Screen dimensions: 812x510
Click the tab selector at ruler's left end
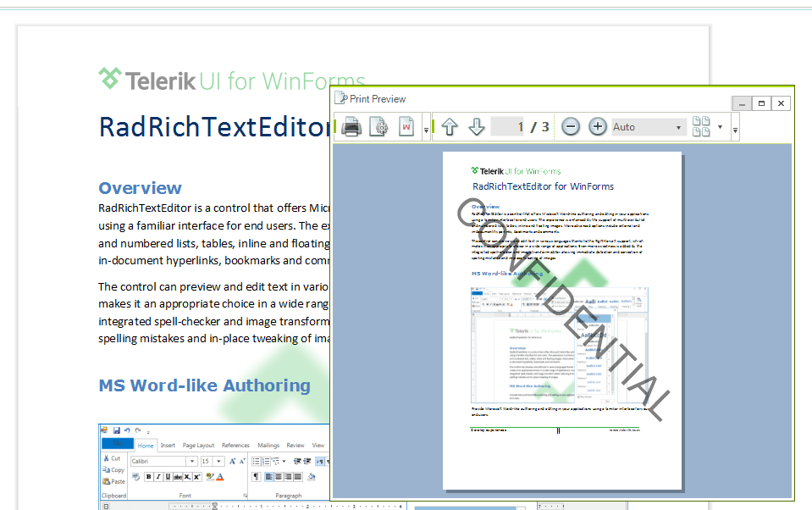tap(106, 507)
